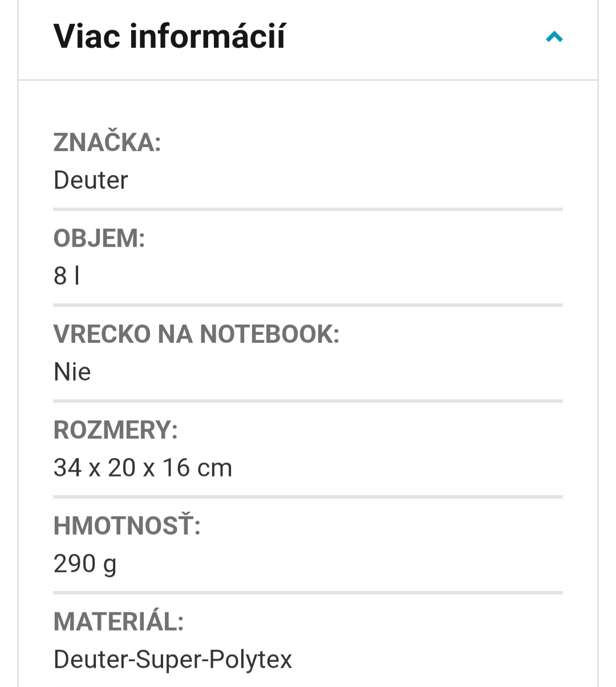Viewport: 616px width, 687px height.
Task: Click the OBJEM label
Action: point(99,239)
